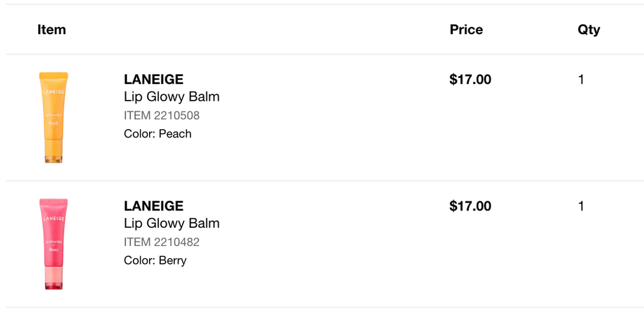Open the LANEIGE brand link for Peach item

[x=154, y=79]
